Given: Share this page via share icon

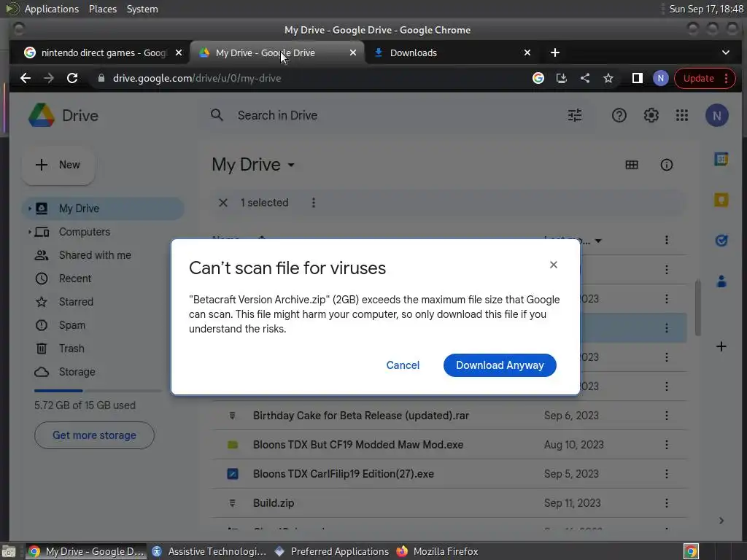Looking at the screenshot, I should (585, 78).
